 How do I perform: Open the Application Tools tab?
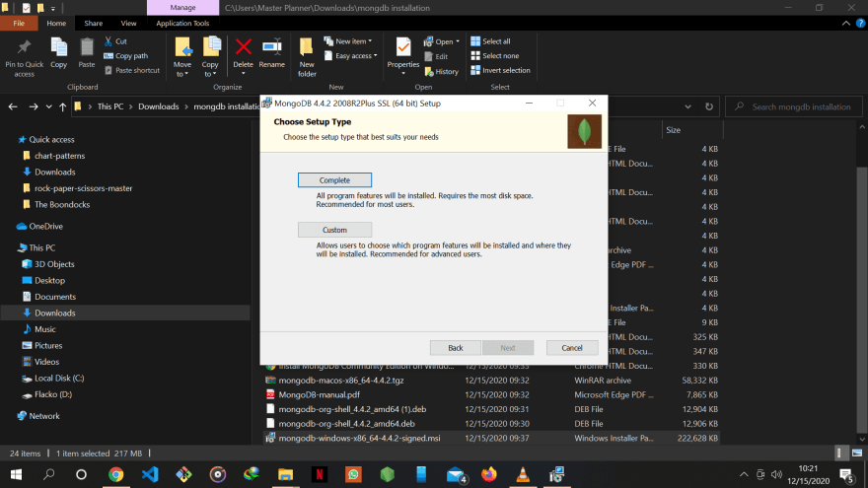(182, 24)
